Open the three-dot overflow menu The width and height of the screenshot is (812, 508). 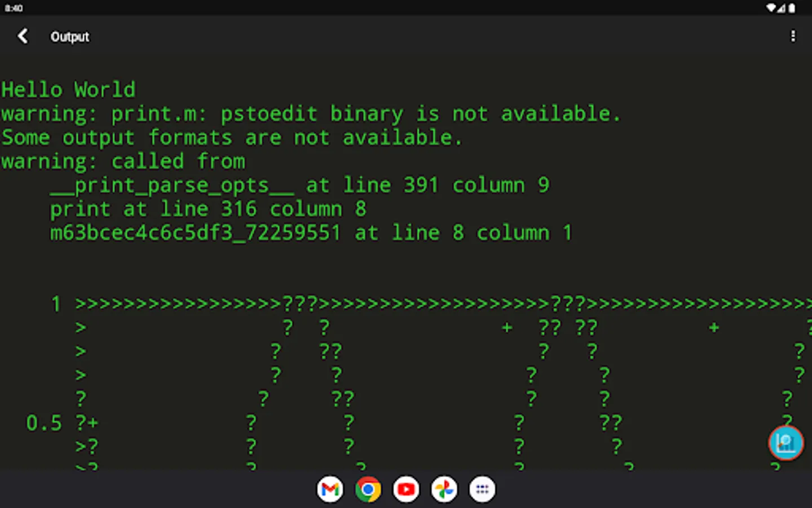(793, 36)
